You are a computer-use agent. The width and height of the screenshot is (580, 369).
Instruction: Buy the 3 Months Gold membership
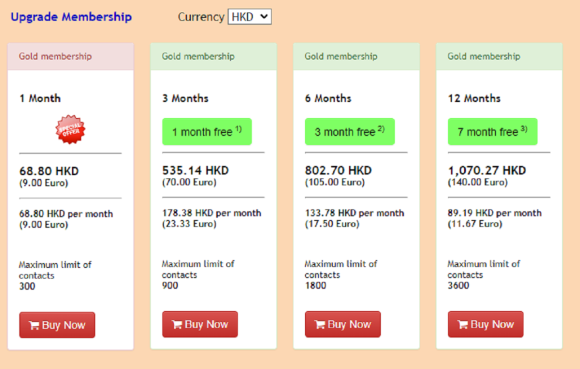pyautogui.click(x=200, y=324)
